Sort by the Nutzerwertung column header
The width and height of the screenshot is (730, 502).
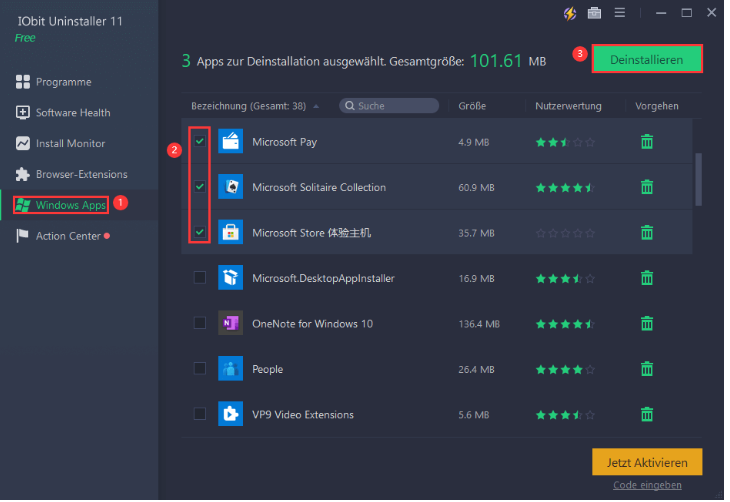point(568,106)
